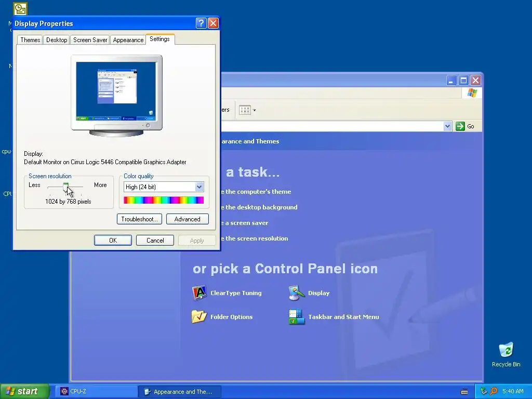Click the Screen resolution slider thumb
Screen dimensions: 532x399
click(x=65, y=187)
